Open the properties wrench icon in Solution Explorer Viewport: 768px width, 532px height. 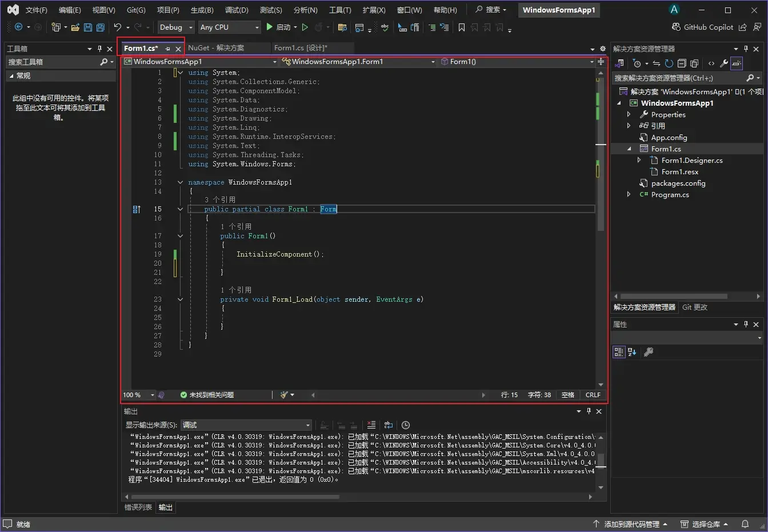[x=723, y=63]
